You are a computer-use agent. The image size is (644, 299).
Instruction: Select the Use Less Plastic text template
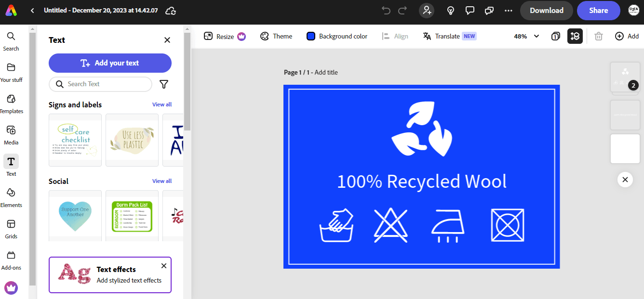132,140
